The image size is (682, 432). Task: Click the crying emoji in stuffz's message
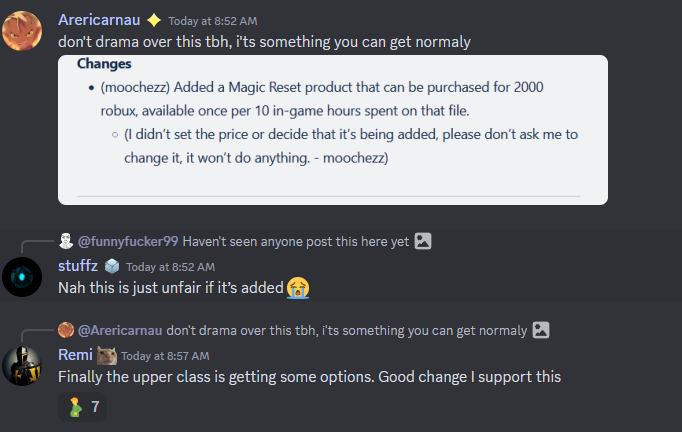click(296, 288)
